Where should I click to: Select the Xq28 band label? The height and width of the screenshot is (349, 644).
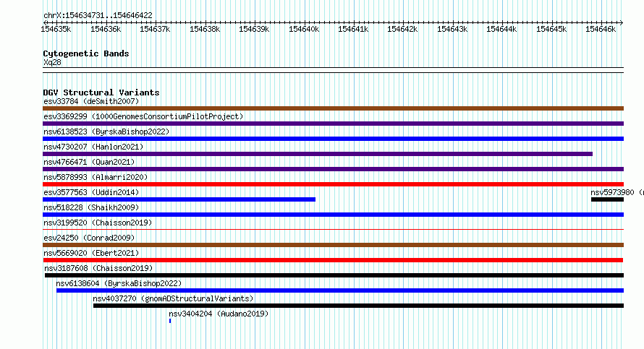52,62
